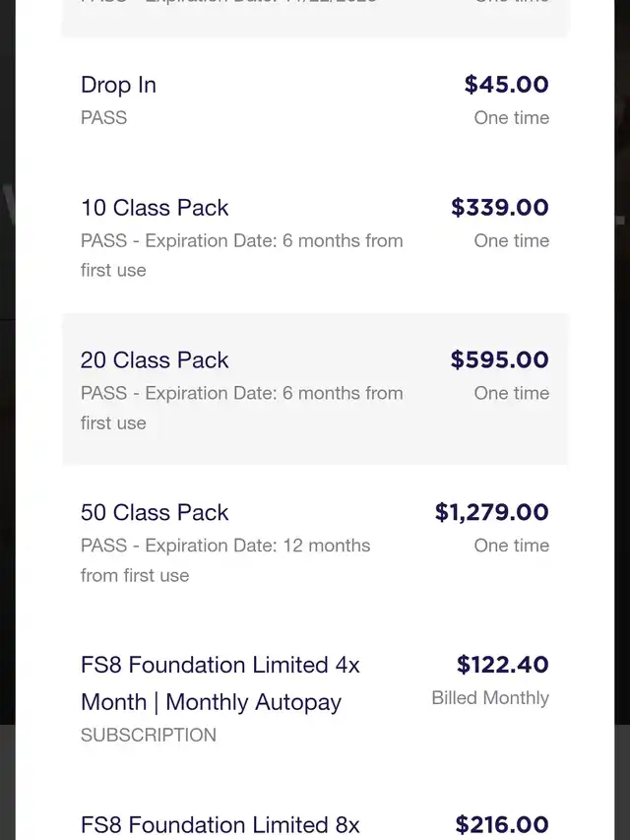Tap the $45.00 Drop In price
The image size is (630, 840).
pyautogui.click(x=506, y=85)
